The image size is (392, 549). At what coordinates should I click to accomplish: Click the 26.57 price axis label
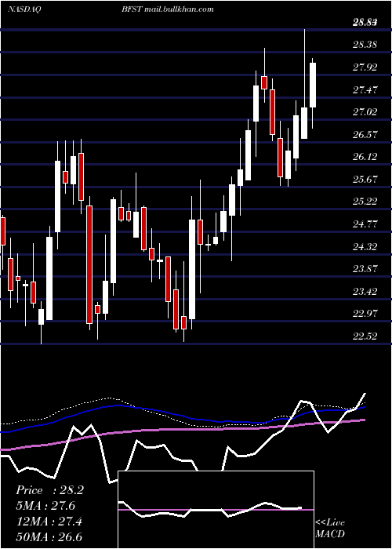click(x=365, y=134)
